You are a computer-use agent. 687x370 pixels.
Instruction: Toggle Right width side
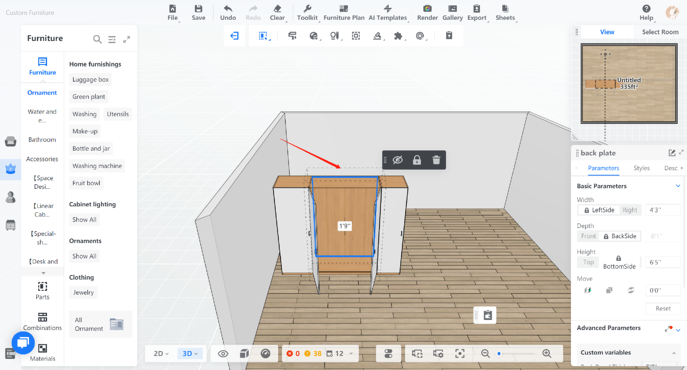tap(630, 210)
